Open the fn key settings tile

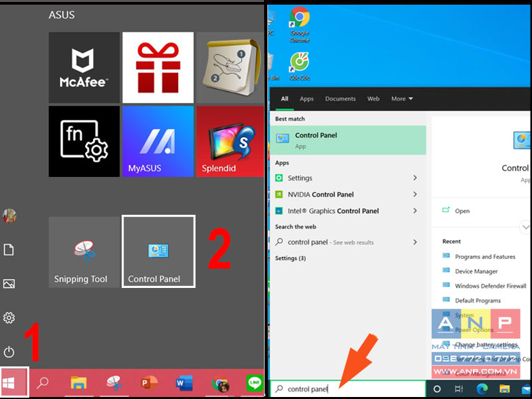click(84, 142)
